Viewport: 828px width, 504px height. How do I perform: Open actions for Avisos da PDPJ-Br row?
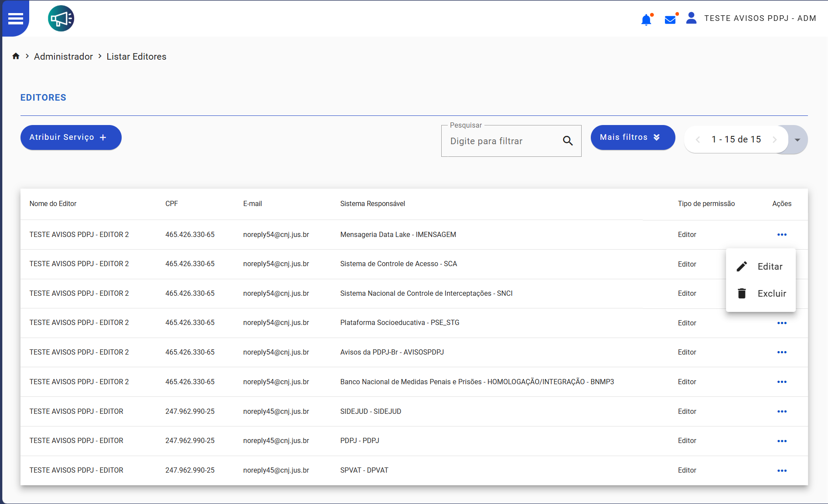point(782,352)
